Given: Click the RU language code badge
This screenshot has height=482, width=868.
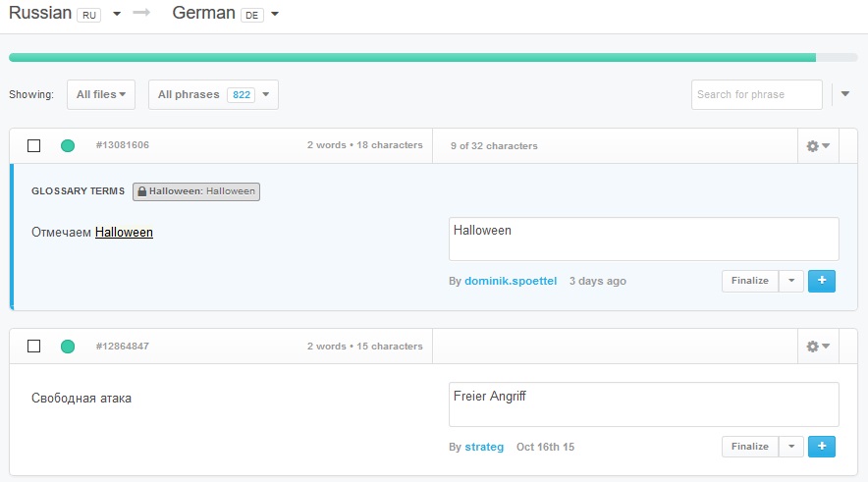Looking at the screenshot, I should click(89, 15).
